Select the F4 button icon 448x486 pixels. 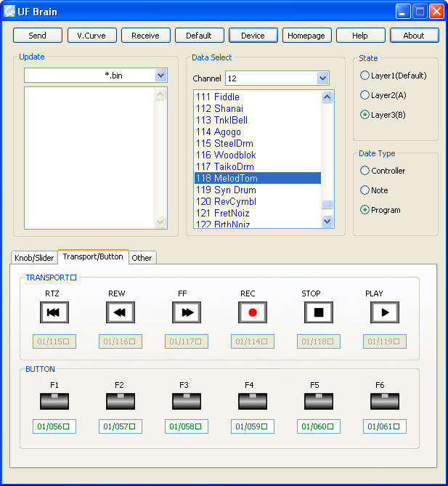[x=253, y=402]
